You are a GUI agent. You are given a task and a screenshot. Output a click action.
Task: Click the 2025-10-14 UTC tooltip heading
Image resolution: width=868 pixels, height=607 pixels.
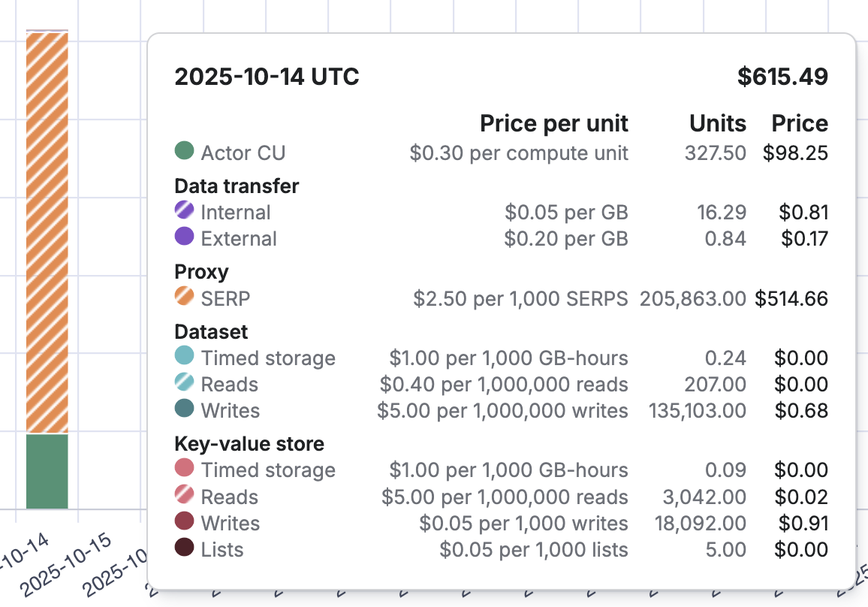pos(267,77)
